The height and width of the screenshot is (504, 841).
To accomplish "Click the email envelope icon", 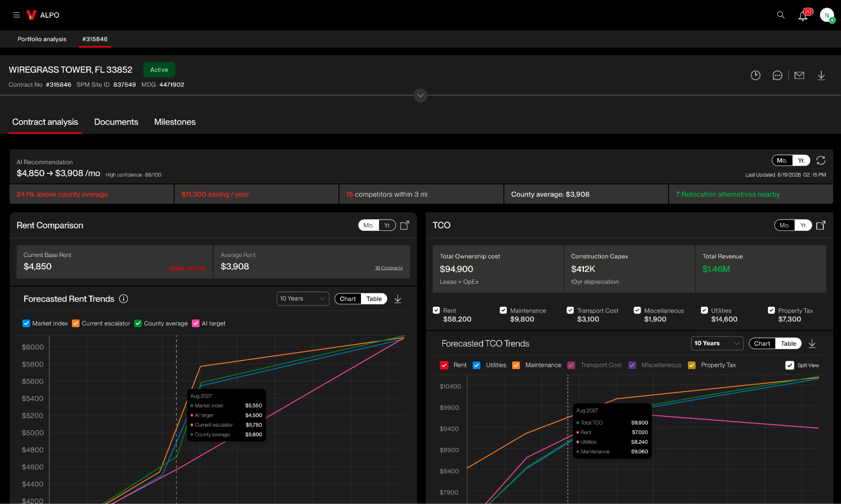I will (799, 75).
